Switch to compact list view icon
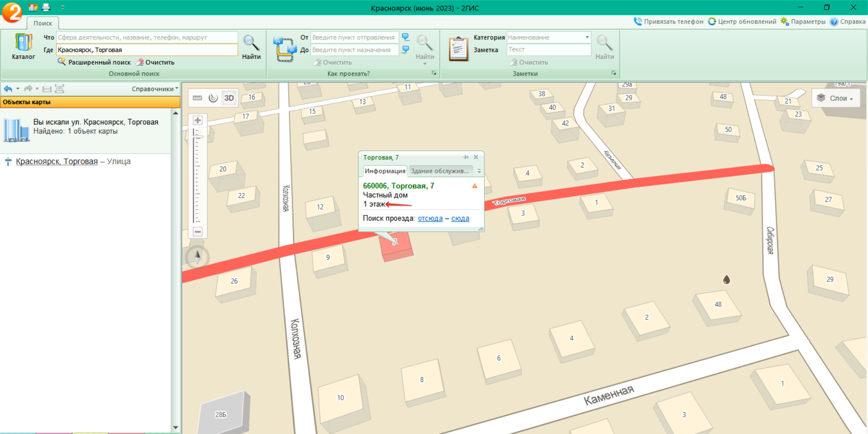Screen dimensions: 868x434 (47, 89)
